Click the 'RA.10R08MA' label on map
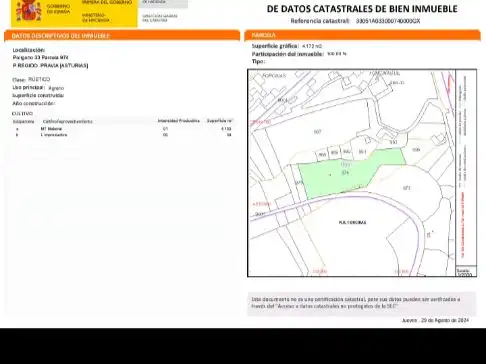 (352, 222)
